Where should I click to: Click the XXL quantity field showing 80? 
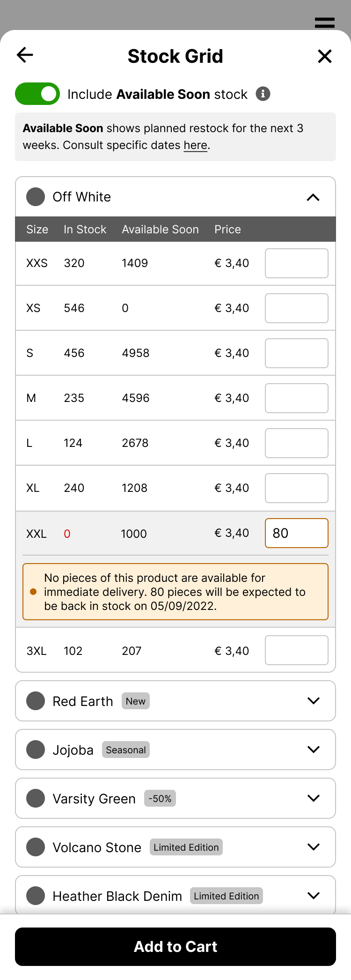click(296, 533)
